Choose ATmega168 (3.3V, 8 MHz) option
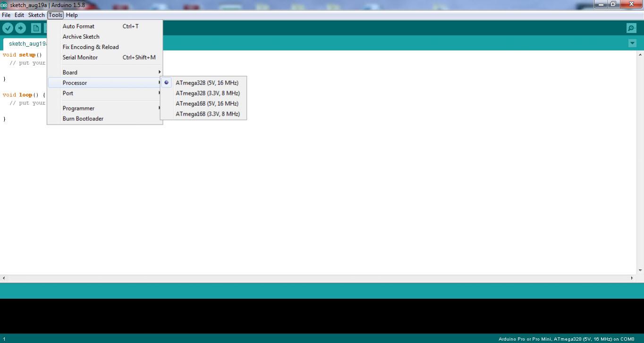Viewport: 644px width, 343px height. [x=207, y=114]
